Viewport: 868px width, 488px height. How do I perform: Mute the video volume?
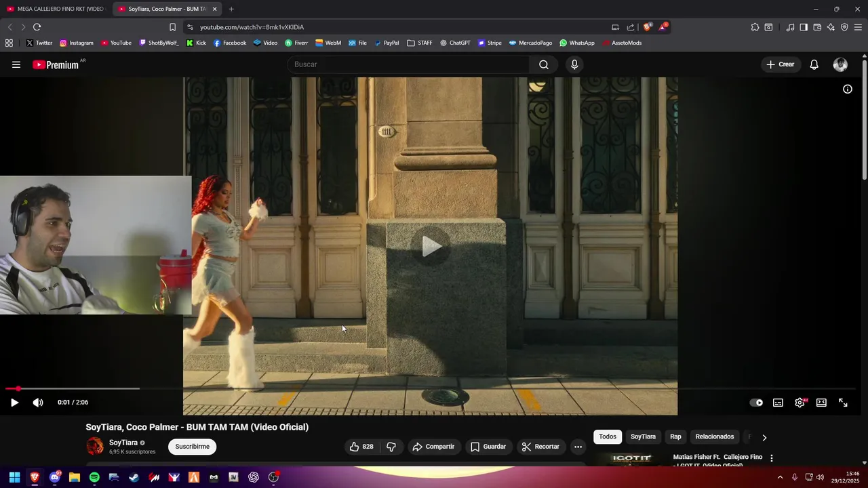38,403
